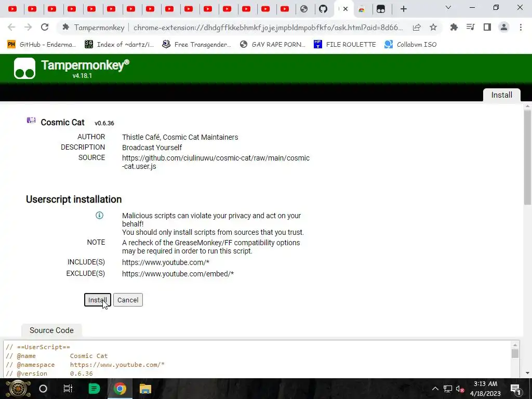
Task: Open Cortana circle on the taskbar
Action: (x=43, y=389)
